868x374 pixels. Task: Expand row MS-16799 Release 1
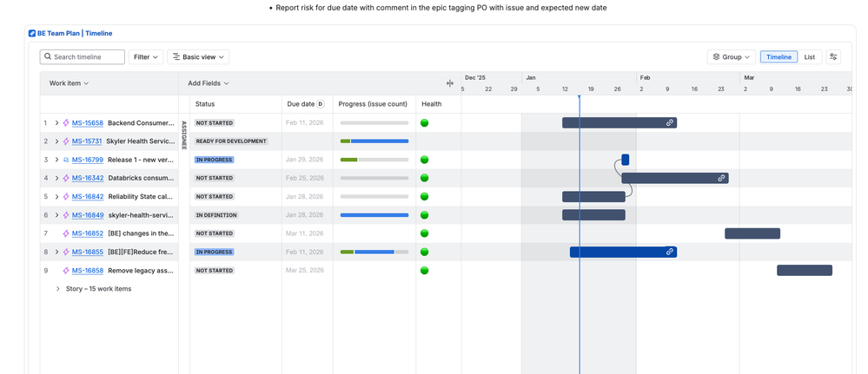click(x=56, y=160)
